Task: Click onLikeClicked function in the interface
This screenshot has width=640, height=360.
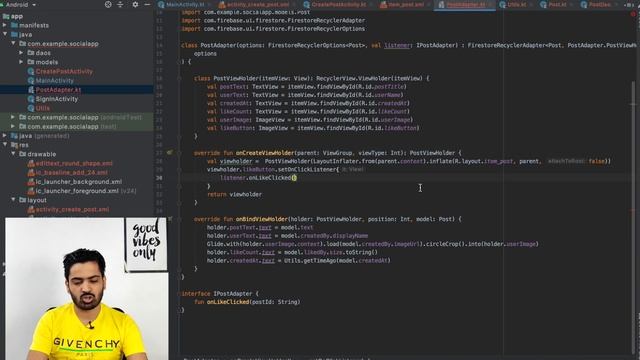Action: [228, 302]
